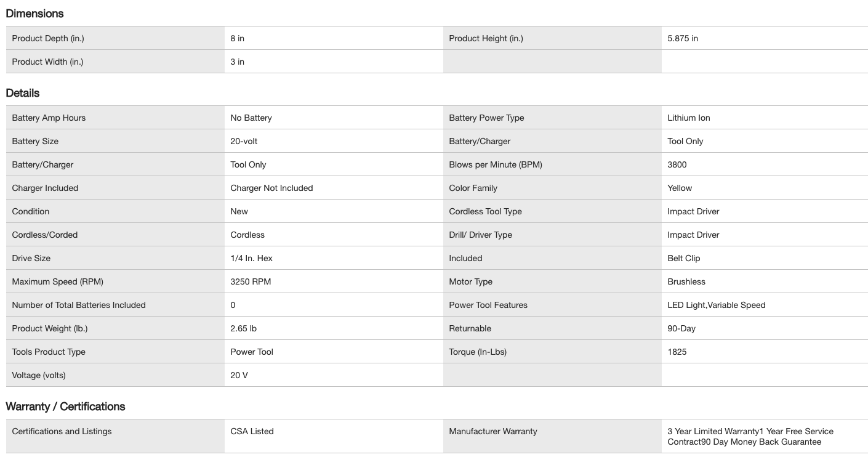The image size is (868, 457).
Task: Click the Charger Not Included value
Action: (271, 188)
